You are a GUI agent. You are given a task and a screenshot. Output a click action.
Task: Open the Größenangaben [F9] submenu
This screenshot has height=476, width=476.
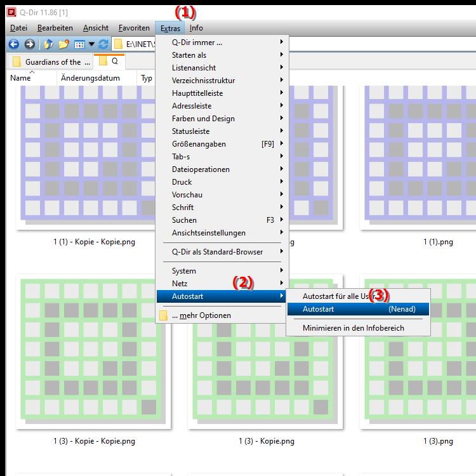[x=222, y=144]
